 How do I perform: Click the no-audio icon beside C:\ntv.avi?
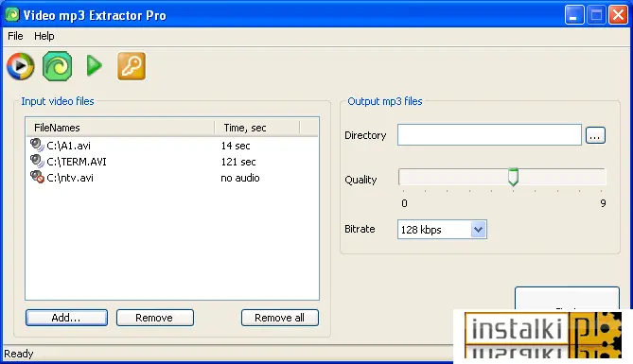[x=37, y=177]
